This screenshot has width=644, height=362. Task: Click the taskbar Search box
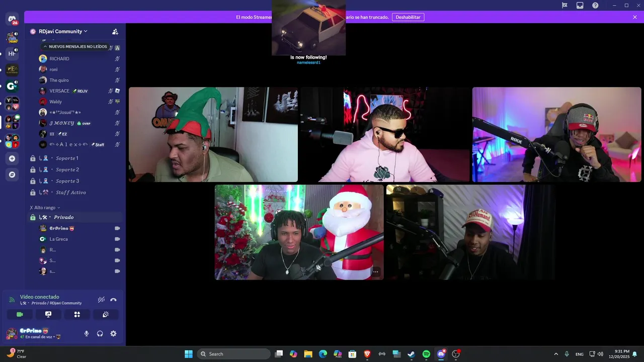(234, 354)
